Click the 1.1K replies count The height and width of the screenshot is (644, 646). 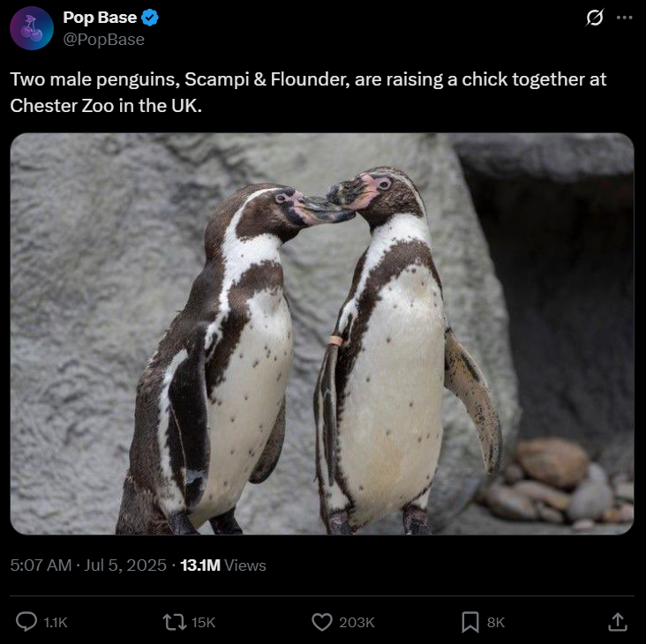(x=56, y=622)
